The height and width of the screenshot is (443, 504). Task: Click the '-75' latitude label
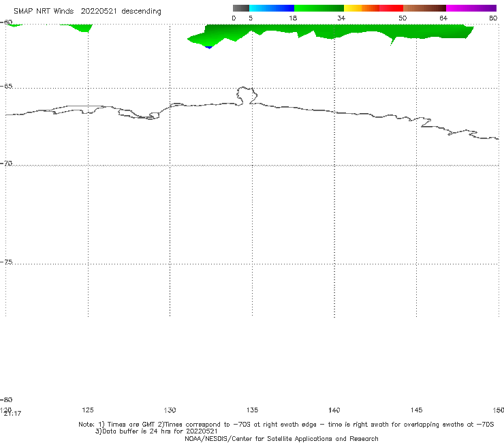pos(6,262)
